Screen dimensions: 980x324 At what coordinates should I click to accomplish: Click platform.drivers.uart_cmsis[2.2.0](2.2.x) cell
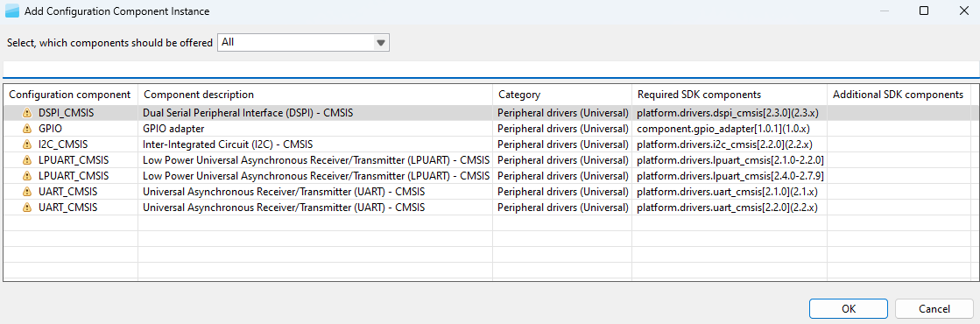pos(730,207)
